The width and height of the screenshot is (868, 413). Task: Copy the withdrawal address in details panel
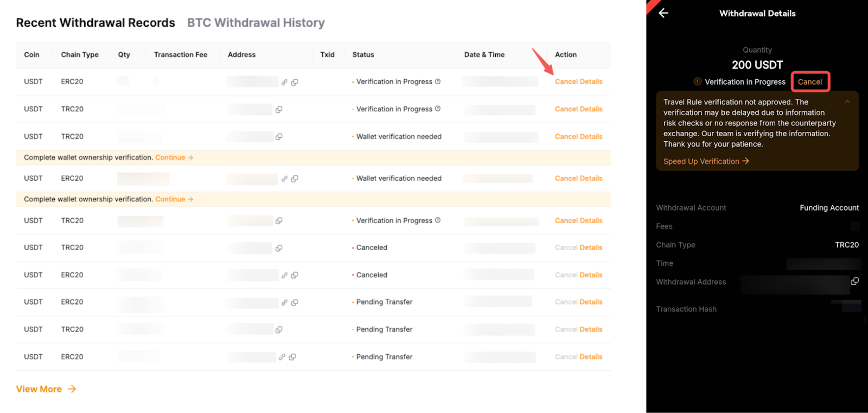coord(854,281)
